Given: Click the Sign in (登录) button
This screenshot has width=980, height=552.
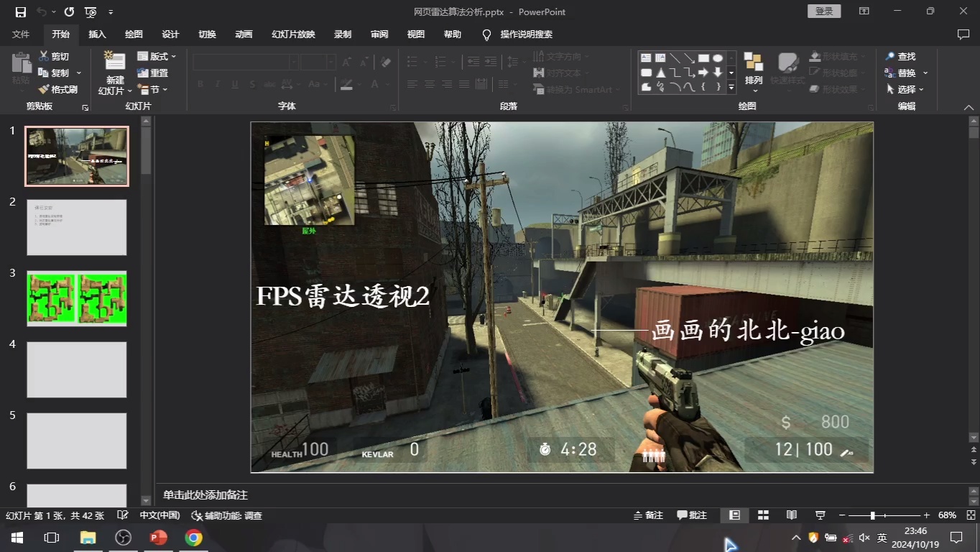Looking at the screenshot, I should point(824,11).
